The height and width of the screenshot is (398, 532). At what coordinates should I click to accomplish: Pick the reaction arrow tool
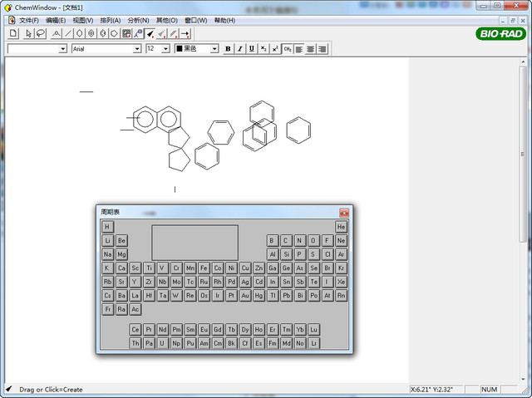185,34
